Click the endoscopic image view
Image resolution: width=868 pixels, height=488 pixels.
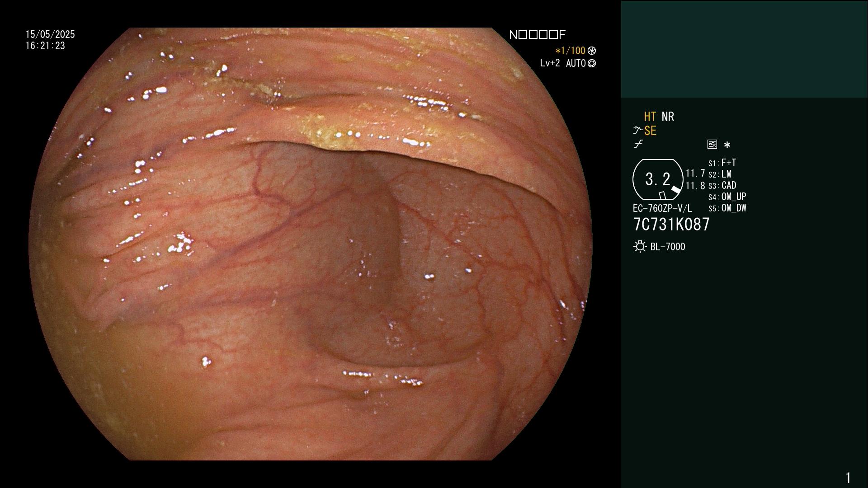(x=311, y=244)
